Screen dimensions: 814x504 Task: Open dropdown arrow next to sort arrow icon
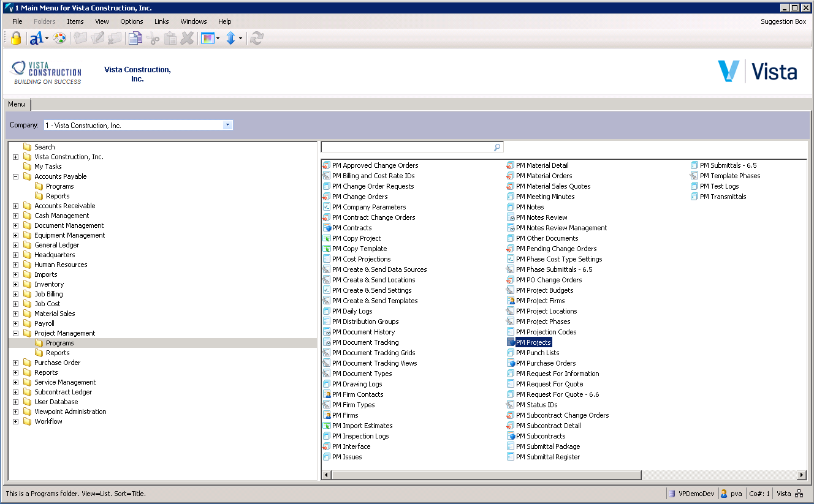pos(240,39)
